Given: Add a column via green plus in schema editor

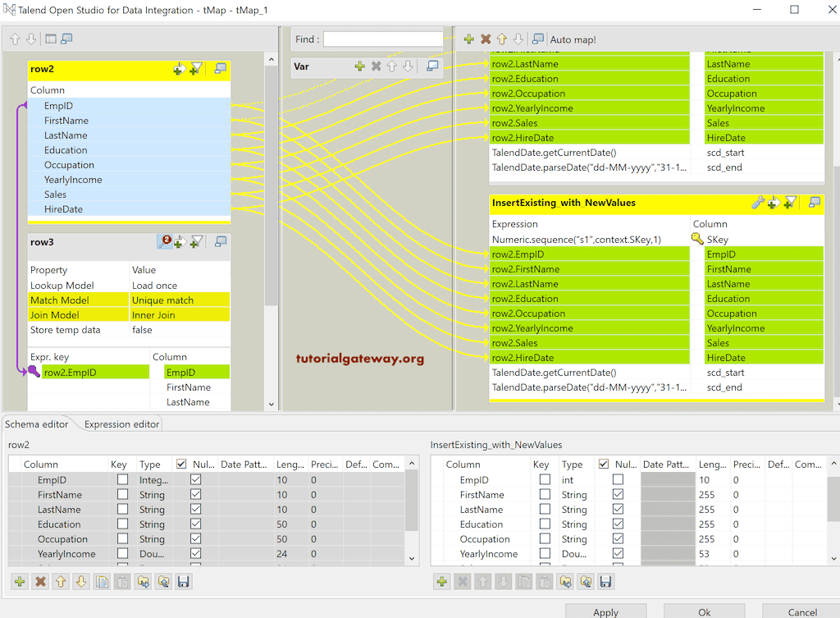Looking at the screenshot, I should click(x=19, y=581).
